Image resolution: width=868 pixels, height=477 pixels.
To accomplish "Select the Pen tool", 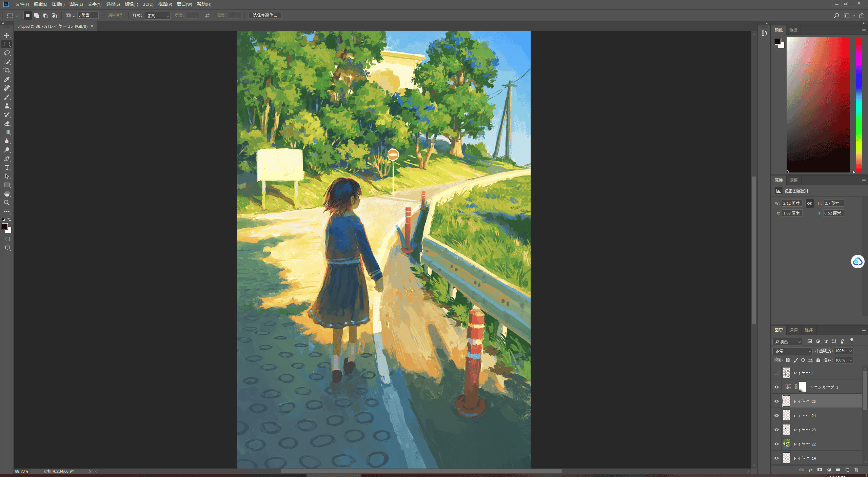I will point(7,159).
